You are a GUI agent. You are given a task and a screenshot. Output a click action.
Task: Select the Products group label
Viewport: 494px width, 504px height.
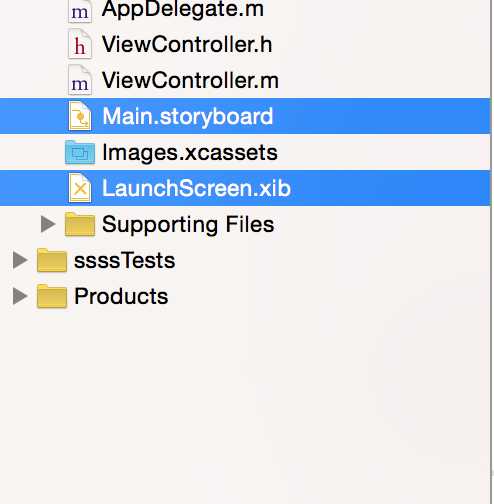click(x=121, y=296)
